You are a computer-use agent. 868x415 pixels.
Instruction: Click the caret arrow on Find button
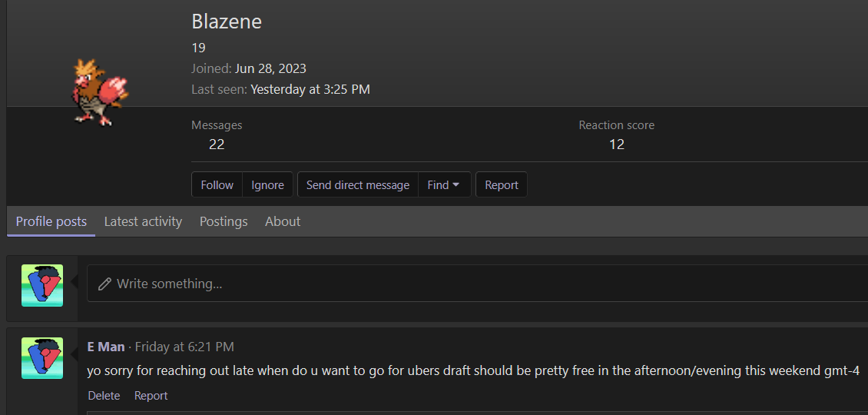(456, 185)
